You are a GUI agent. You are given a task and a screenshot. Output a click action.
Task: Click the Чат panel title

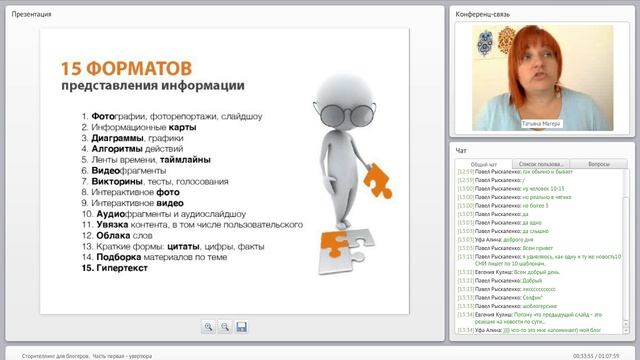coord(461,151)
